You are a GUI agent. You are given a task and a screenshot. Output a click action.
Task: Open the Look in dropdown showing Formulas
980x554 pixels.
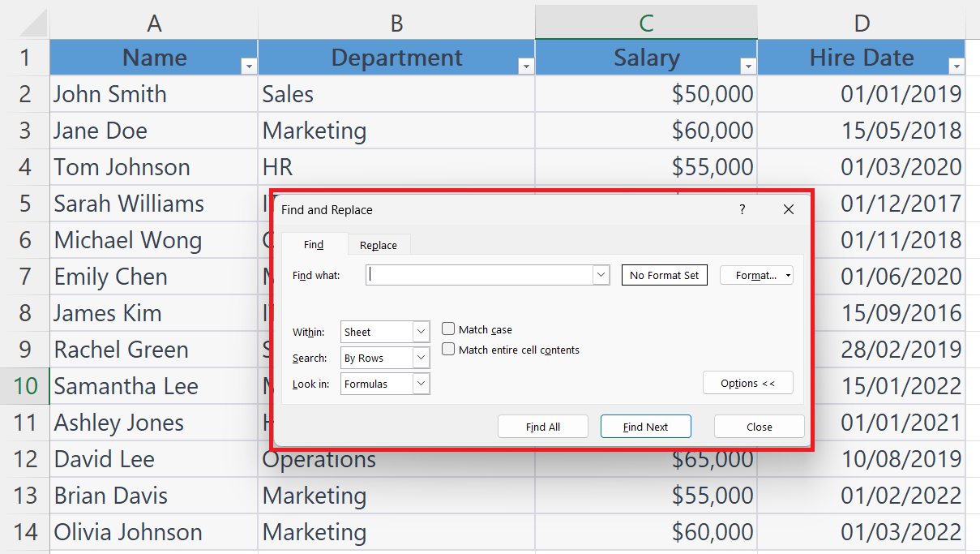pyautogui.click(x=421, y=384)
